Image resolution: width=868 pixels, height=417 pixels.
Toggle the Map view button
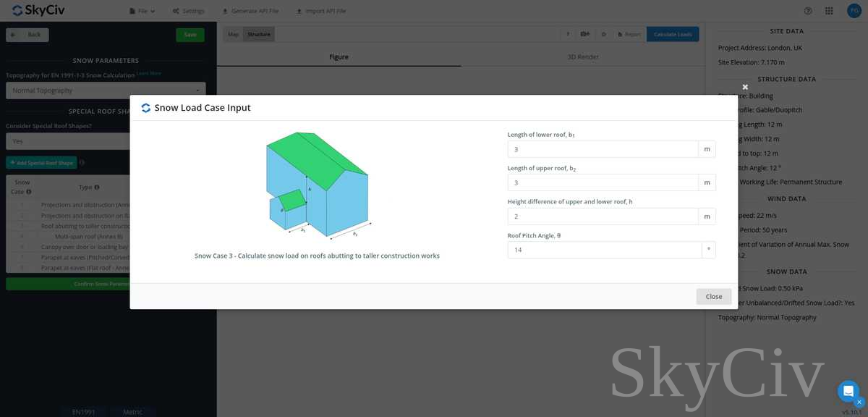(233, 34)
